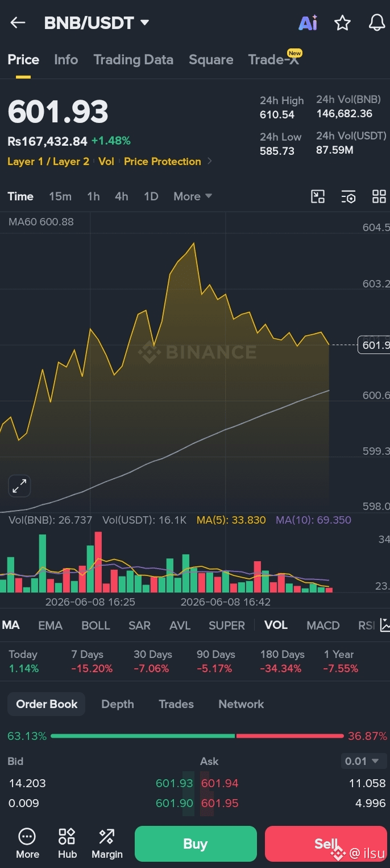Expand chart to fullscreen
Image resolution: width=390 pixels, height=868 pixels.
pyautogui.click(x=19, y=486)
